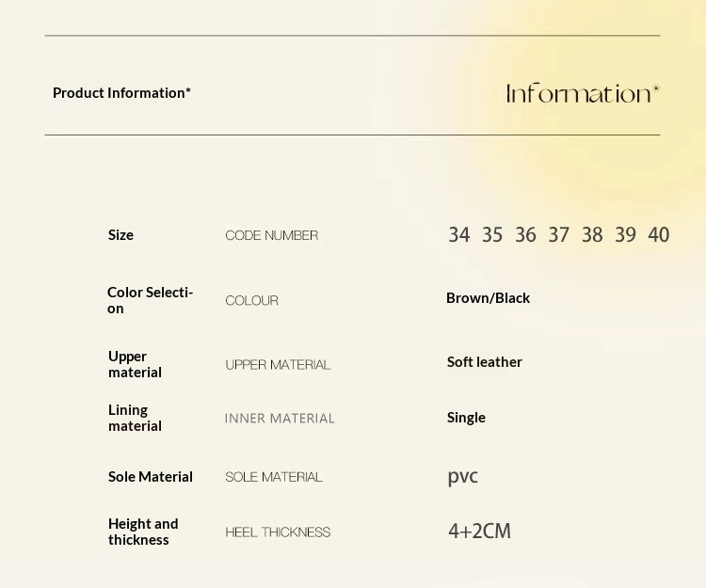Click size 34 in the size row
The height and width of the screenshot is (588, 706).
pos(458,235)
